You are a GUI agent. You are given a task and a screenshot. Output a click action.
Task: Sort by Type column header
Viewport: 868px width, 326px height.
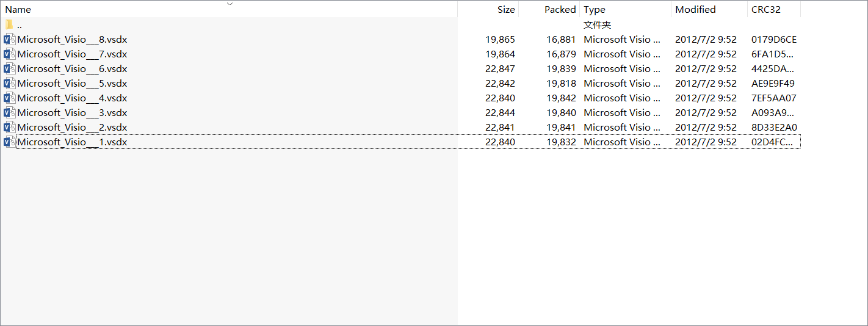595,10
